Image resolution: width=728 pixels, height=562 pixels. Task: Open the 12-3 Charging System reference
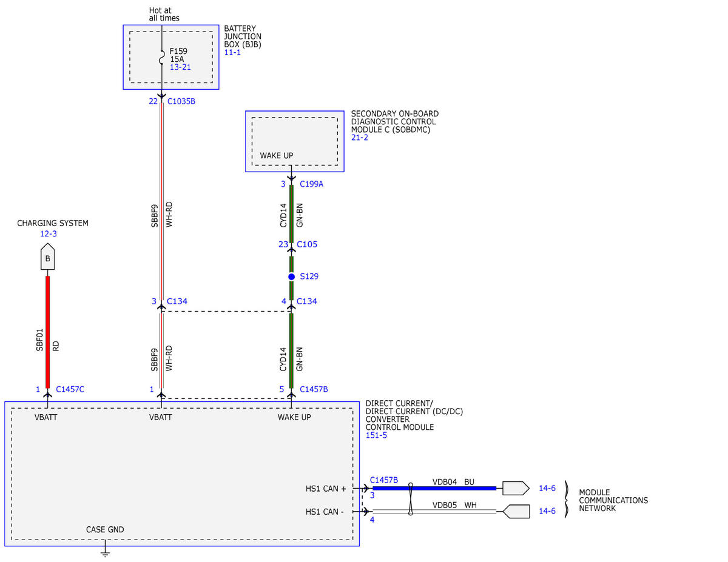[x=48, y=233]
